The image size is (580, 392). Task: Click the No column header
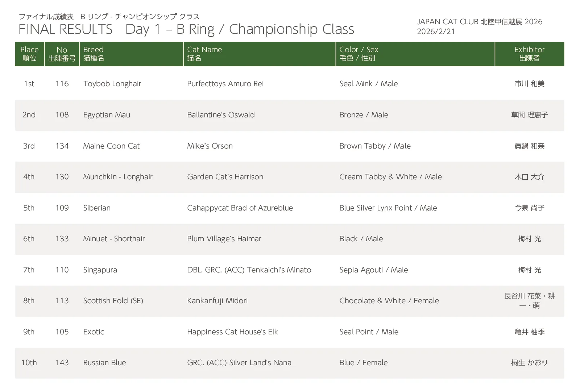point(62,54)
